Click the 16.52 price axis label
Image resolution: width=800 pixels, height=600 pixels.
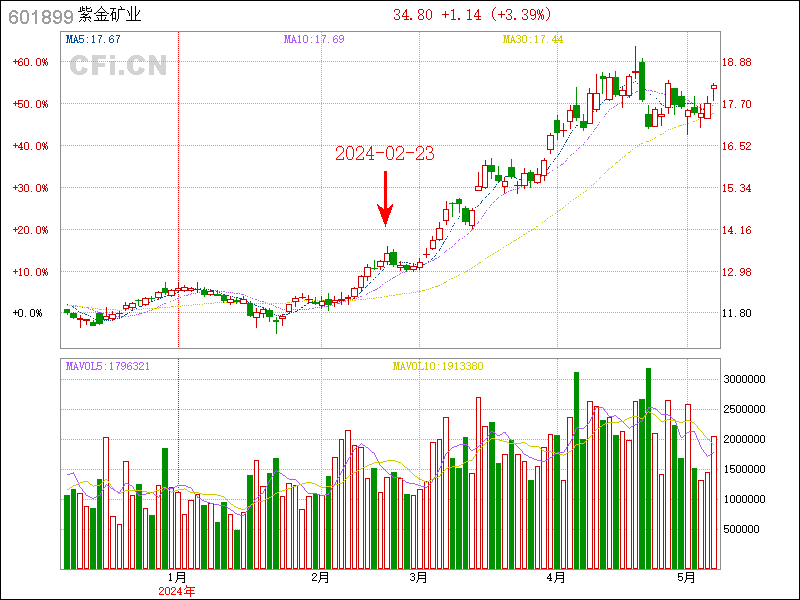(x=737, y=146)
